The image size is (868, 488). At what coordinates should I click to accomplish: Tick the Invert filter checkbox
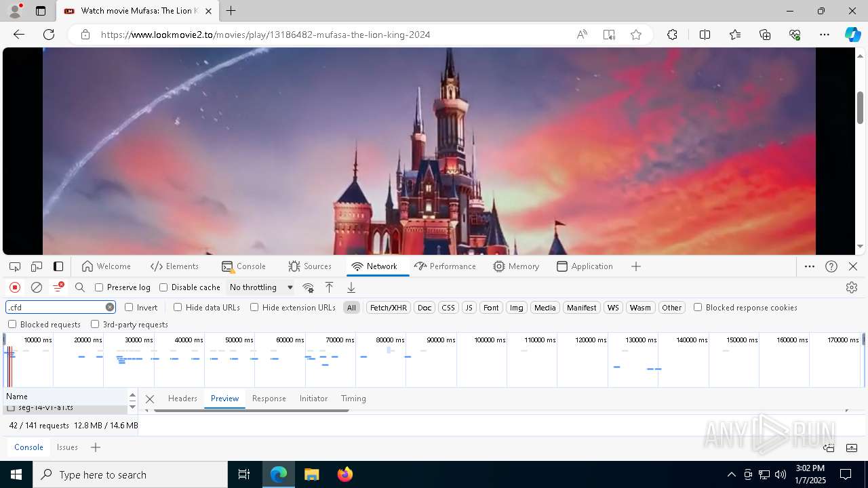click(129, 307)
